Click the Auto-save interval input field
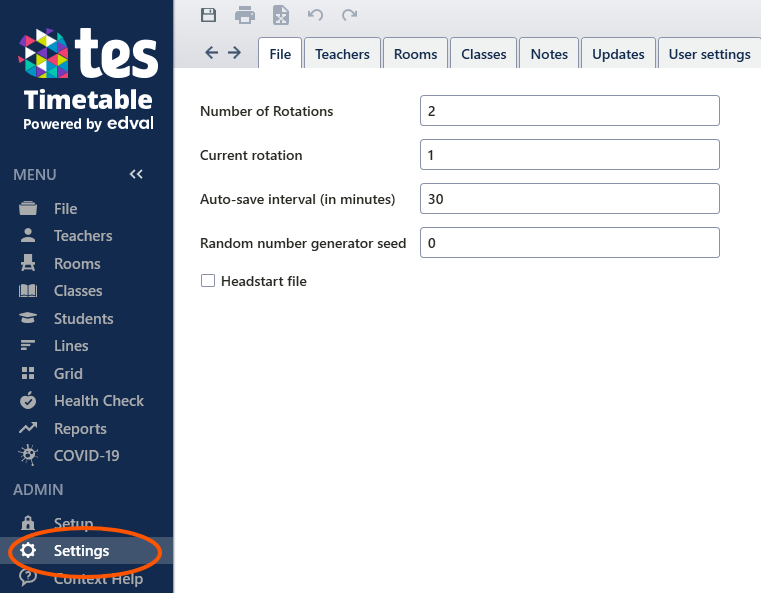Image resolution: width=776 pixels, height=593 pixels. point(570,198)
